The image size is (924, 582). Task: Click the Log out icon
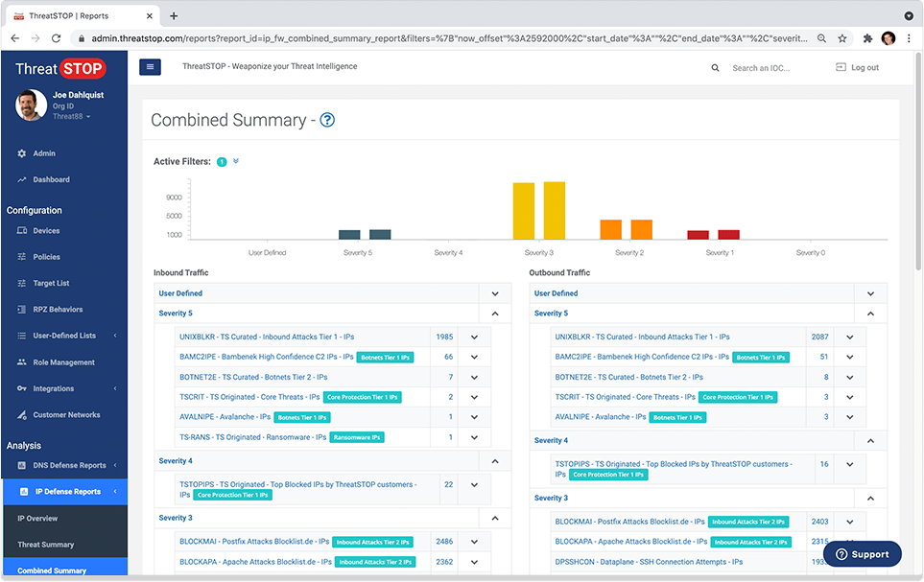point(841,67)
